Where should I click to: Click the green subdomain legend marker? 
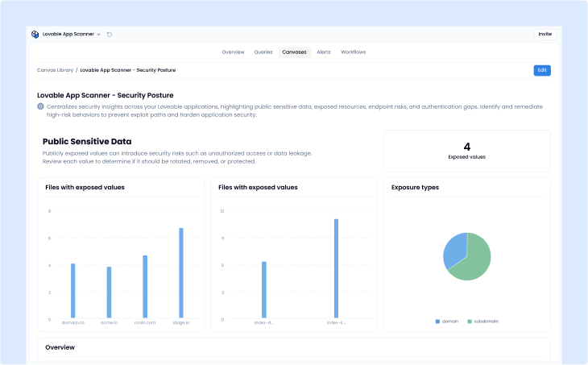(469, 321)
